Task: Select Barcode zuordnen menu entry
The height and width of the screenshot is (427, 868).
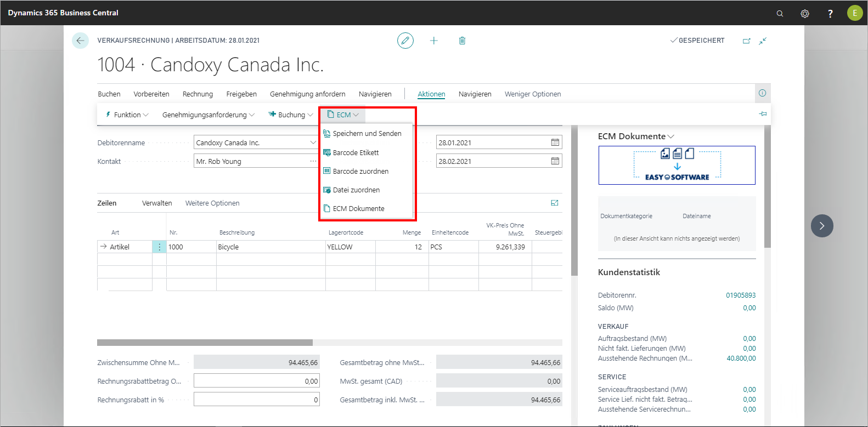Action: (x=366, y=172)
